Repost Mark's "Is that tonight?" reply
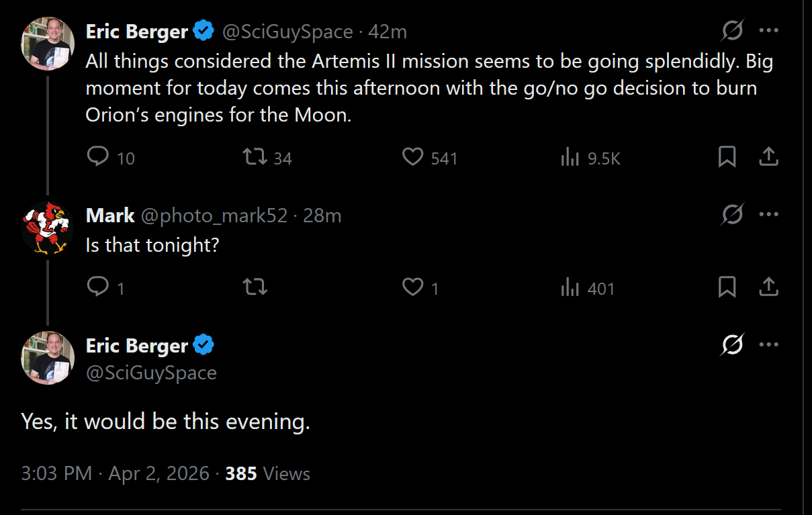 point(254,287)
